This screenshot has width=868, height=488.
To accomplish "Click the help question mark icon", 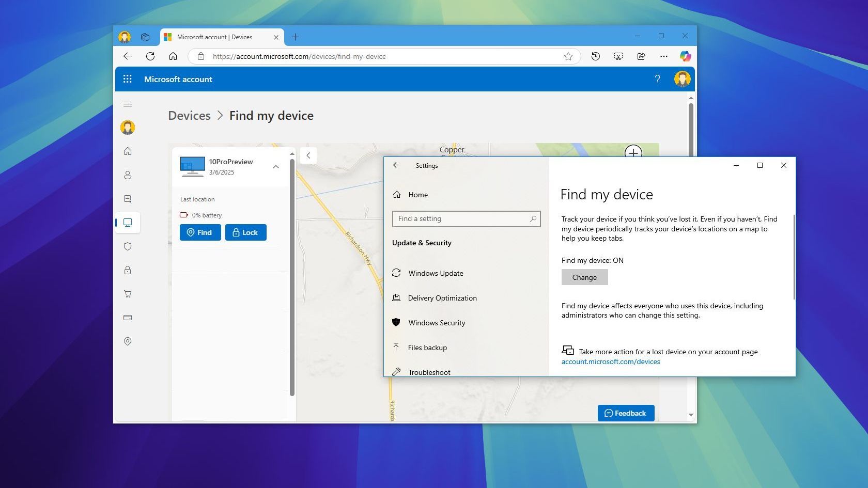I will point(657,79).
